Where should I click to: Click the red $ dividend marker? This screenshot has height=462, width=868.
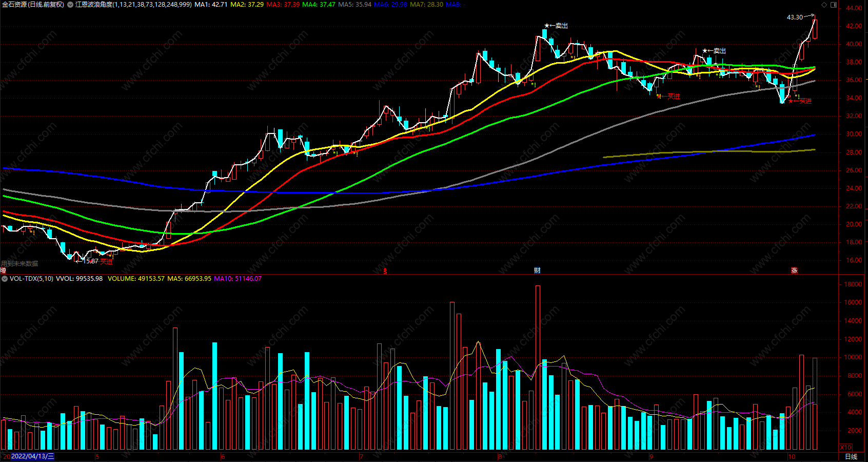(385, 271)
